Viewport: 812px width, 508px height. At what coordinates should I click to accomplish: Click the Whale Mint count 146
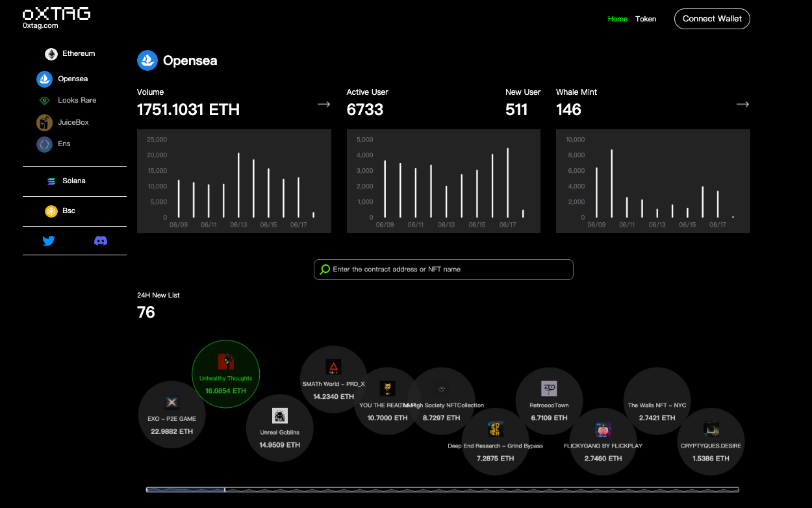pos(568,110)
